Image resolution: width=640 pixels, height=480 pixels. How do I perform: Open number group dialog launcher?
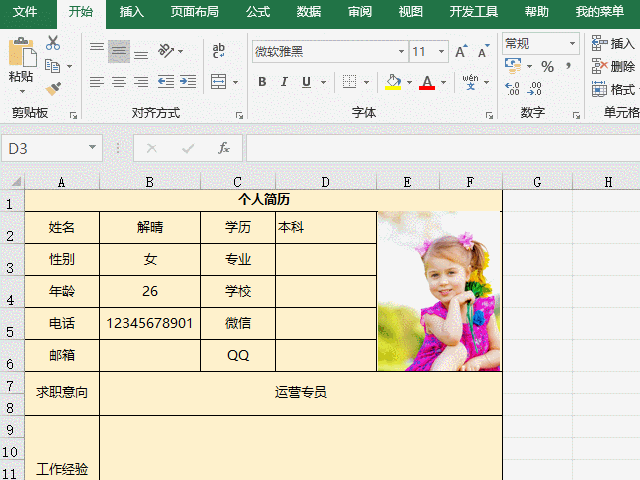(576, 116)
